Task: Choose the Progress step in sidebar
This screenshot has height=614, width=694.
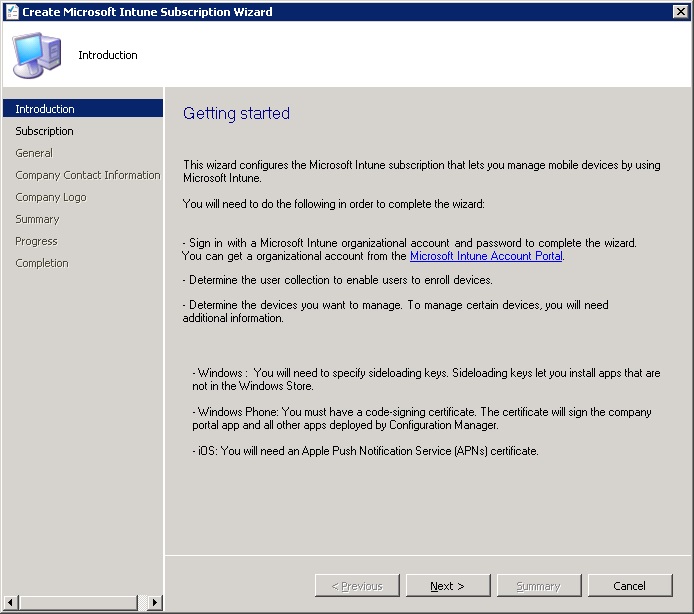Action: pyautogui.click(x=36, y=241)
